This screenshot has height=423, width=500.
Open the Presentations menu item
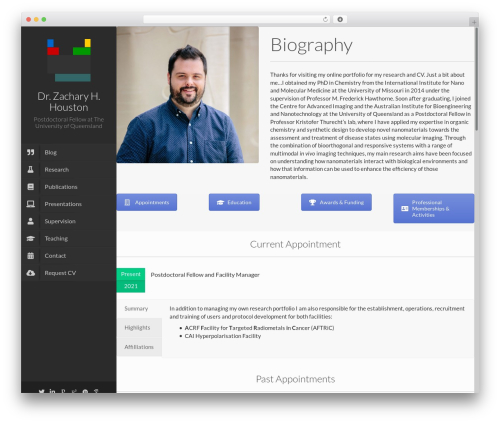69,204
